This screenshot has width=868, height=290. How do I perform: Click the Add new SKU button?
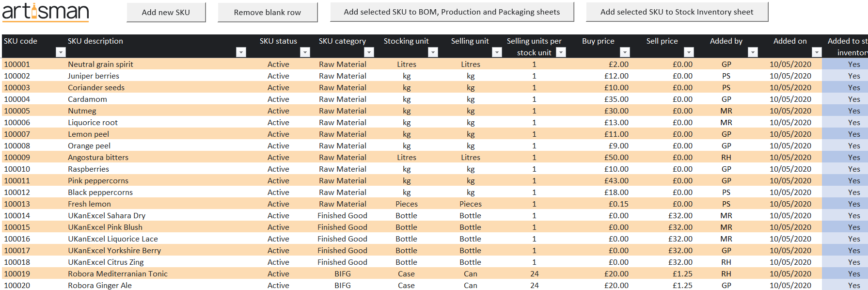tap(166, 12)
